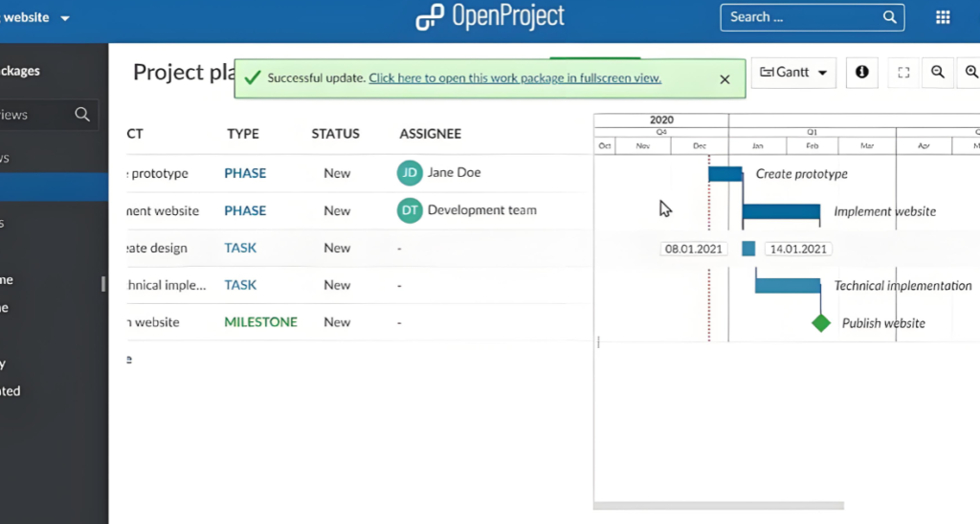Open the modules grid icon

click(942, 17)
